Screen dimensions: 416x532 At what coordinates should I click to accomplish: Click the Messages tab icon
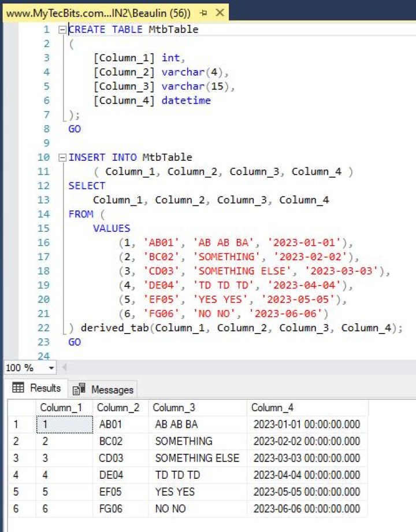click(79, 390)
